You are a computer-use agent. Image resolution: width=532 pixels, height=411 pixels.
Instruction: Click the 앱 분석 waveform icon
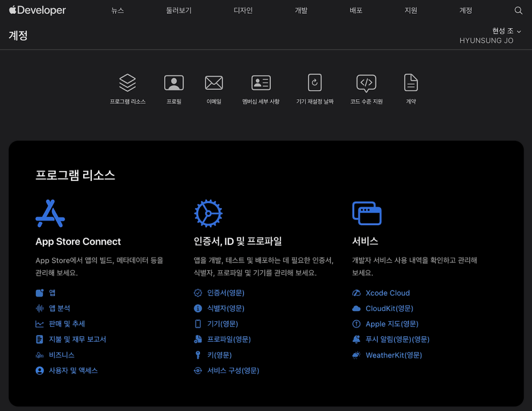coord(40,308)
